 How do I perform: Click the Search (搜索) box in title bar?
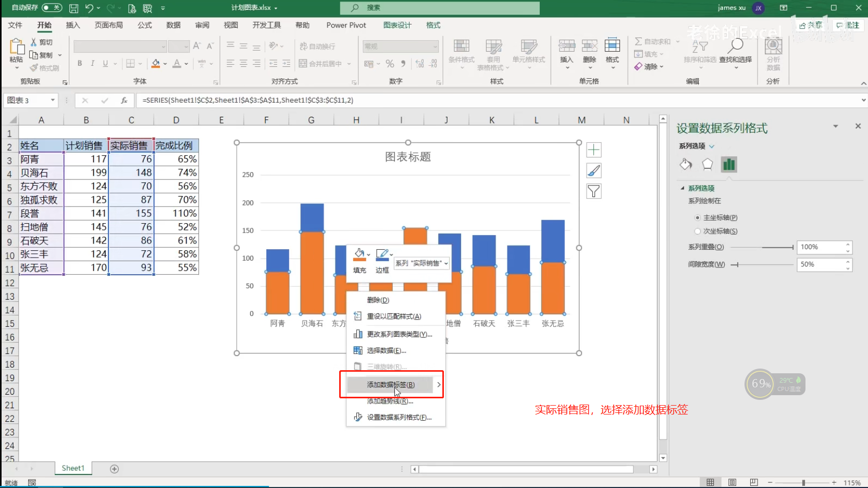[440, 8]
